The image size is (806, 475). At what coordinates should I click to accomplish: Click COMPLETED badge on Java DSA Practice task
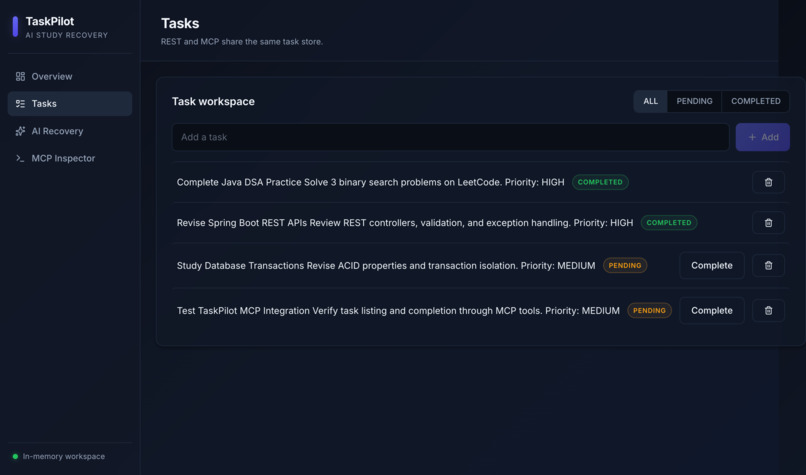tap(600, 182)
